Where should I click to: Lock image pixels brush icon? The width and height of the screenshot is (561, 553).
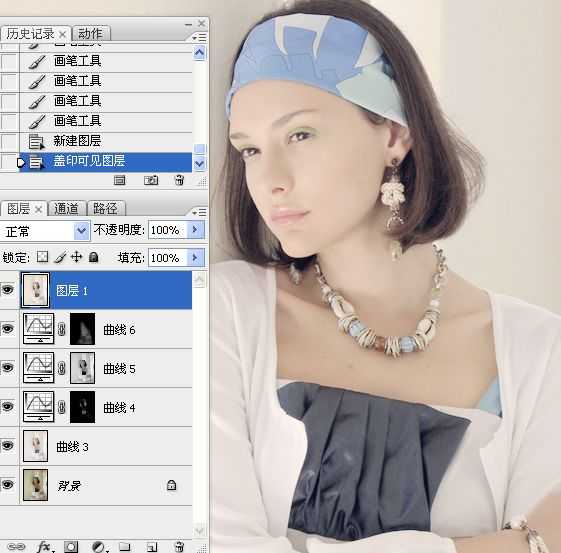click(60, 257)
